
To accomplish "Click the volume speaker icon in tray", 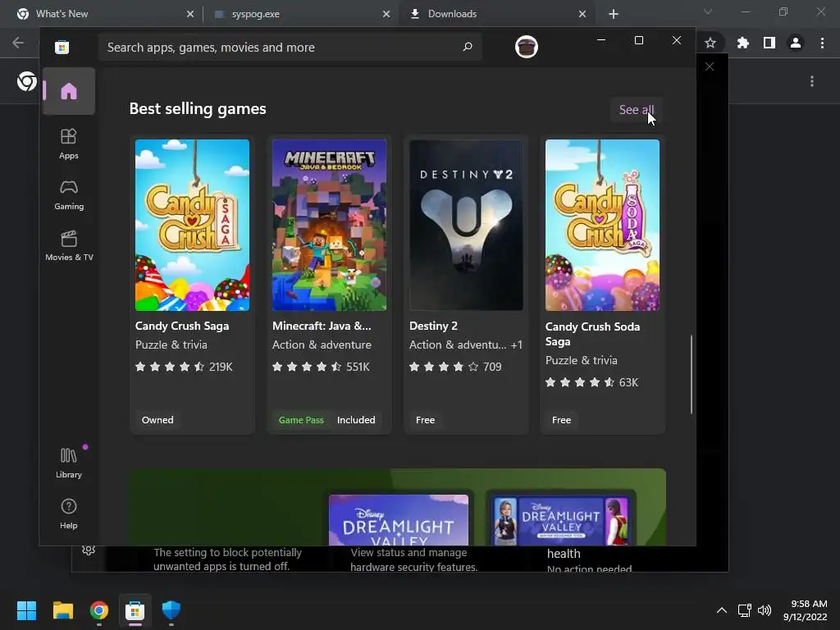I will (765, 610).
